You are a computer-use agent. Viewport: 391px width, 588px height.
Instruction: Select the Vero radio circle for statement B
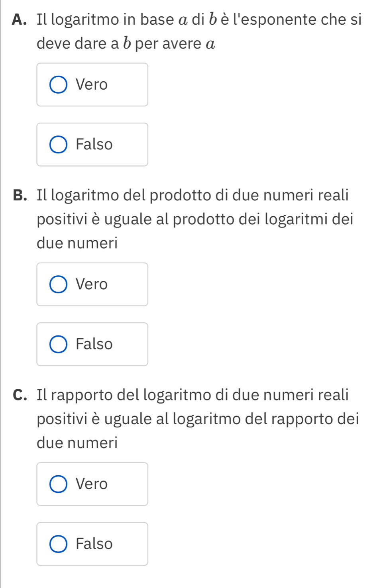point(58,284)
